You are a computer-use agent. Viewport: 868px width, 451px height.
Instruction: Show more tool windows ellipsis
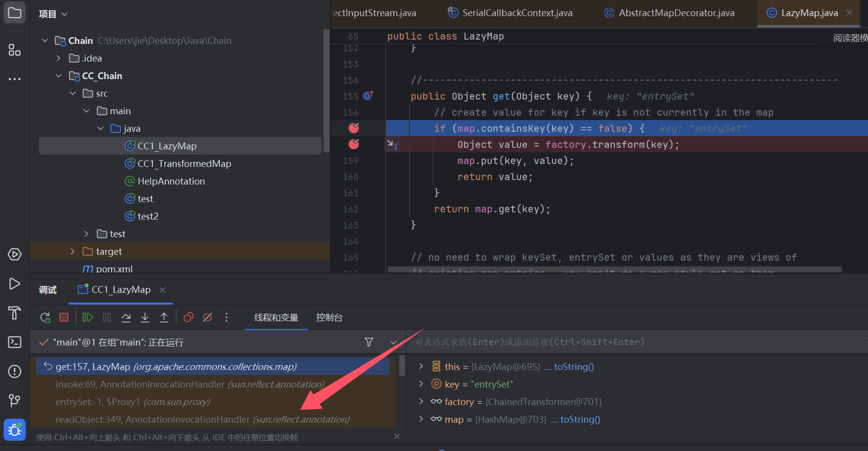15,79
